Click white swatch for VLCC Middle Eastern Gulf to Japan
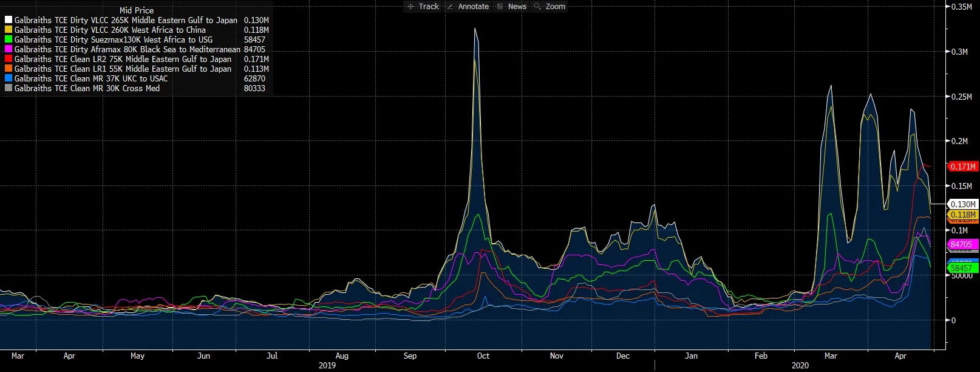The height and width of the screenshot is (372, 980). point(9,20)
